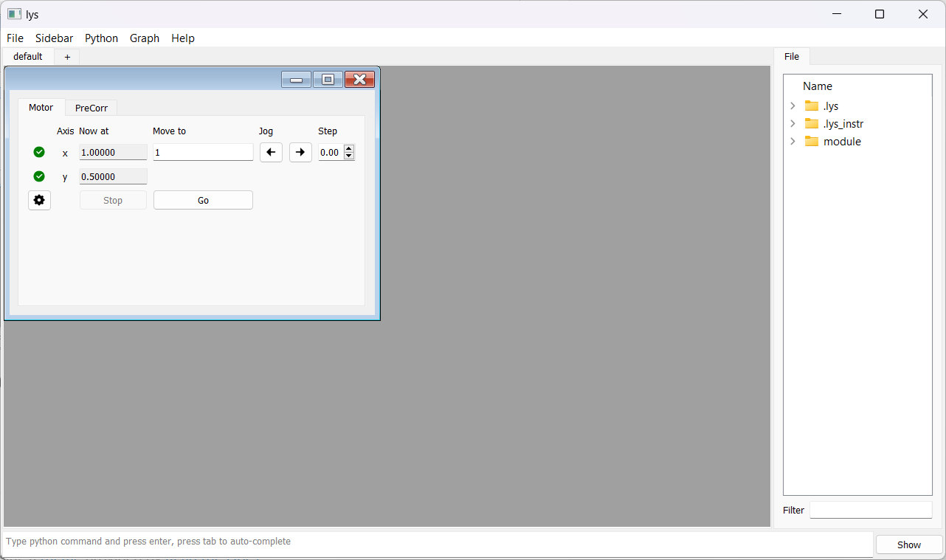Select the .lys folder icon
Viewport: 946px width, 560px height.
click(x=812, y=106)
